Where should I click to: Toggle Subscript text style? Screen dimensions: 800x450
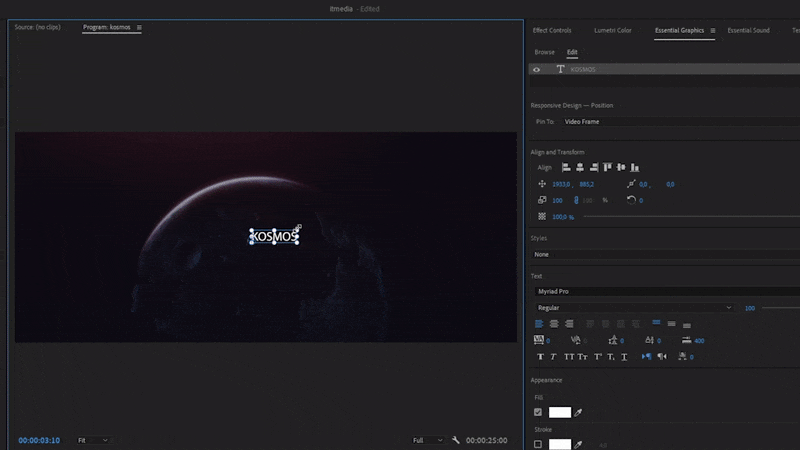(x=611, y=357)
